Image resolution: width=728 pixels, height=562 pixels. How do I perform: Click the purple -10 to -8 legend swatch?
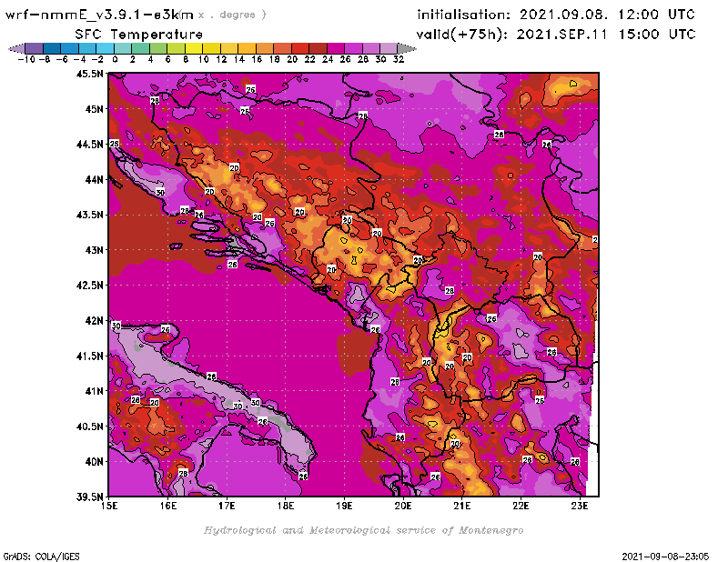35,48
